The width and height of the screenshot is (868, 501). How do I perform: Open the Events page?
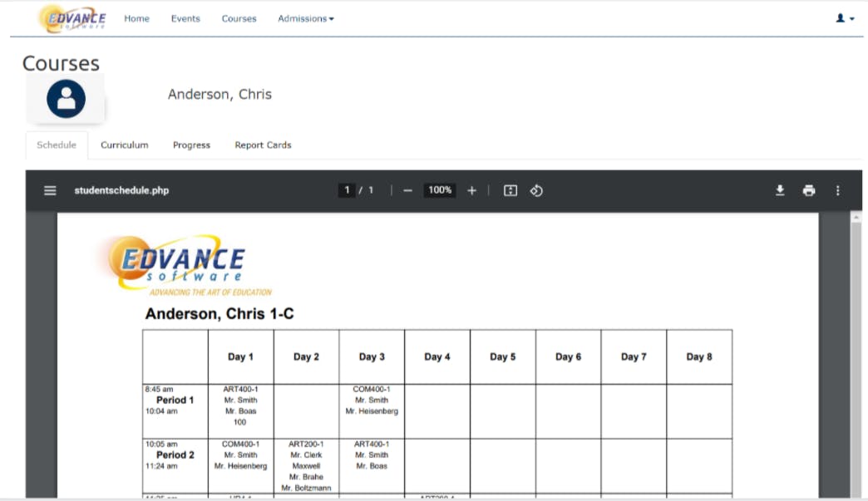pyautogui.click(x=185, y=18)
